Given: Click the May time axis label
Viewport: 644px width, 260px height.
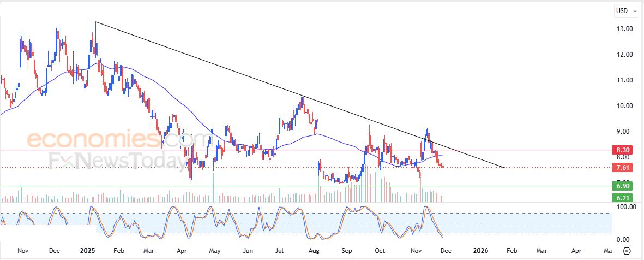Looking at the screenshot, I should pos(215,251).
